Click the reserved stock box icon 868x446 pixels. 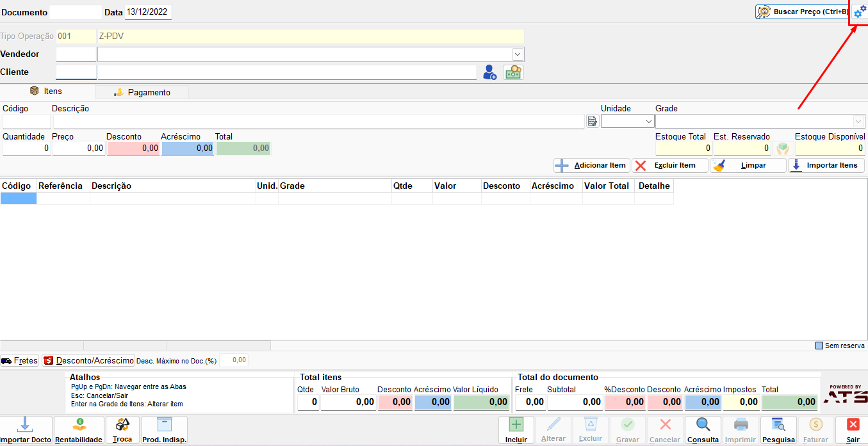(x=782, y=148)
